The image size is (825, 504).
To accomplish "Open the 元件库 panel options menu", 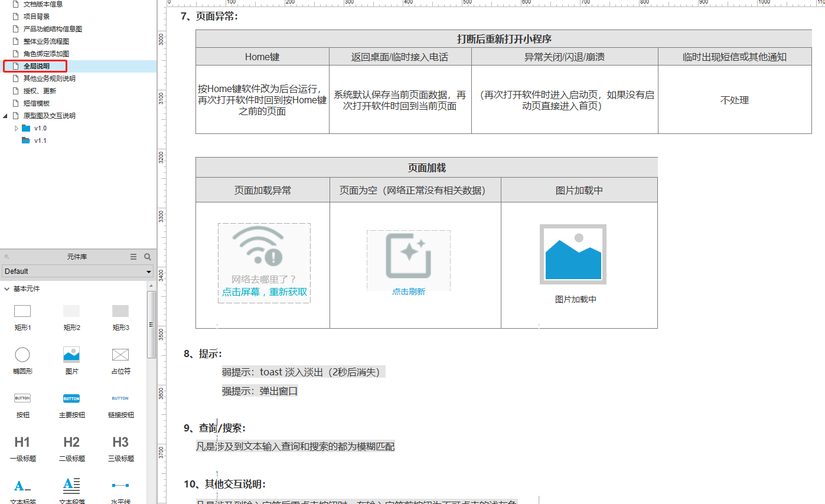I will (x=133, y=257).
